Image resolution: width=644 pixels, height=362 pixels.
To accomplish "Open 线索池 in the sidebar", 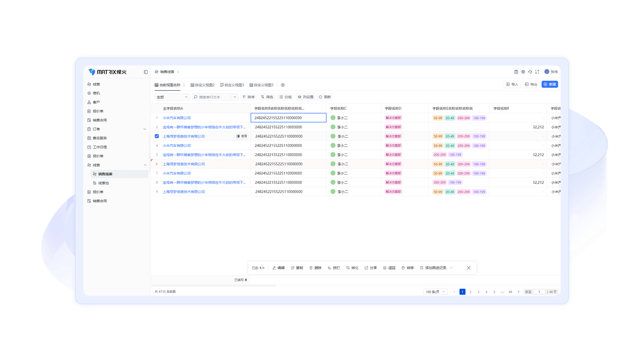I will (103, 183).
